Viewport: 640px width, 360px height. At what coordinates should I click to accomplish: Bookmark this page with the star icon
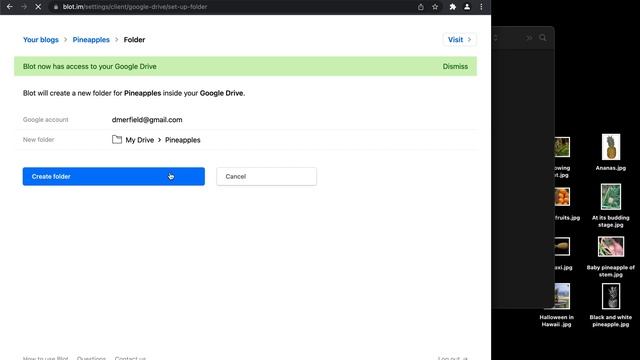pyautogui.click(x=435, y=7)
